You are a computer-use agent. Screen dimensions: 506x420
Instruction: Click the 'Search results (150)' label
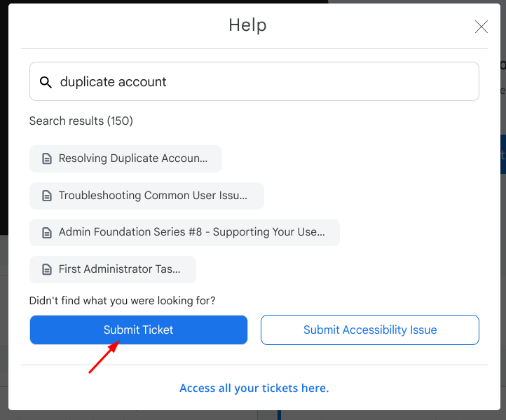click(81, 121)
